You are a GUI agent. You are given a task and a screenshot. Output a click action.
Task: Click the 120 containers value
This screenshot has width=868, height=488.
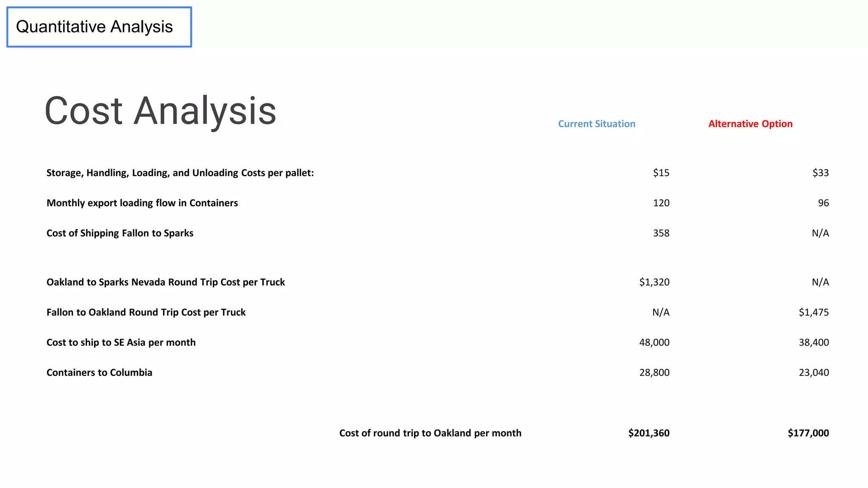pyautogui.click(x=661, y=203)
